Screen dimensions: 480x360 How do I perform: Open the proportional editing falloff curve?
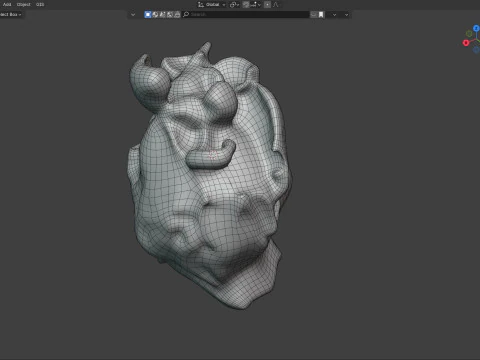276,5
